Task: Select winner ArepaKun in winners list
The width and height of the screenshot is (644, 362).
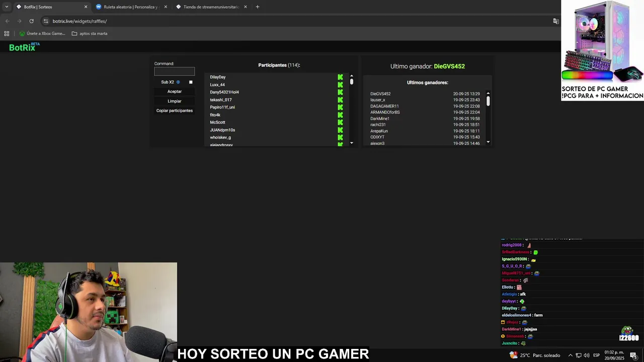Action: point(379,131)
